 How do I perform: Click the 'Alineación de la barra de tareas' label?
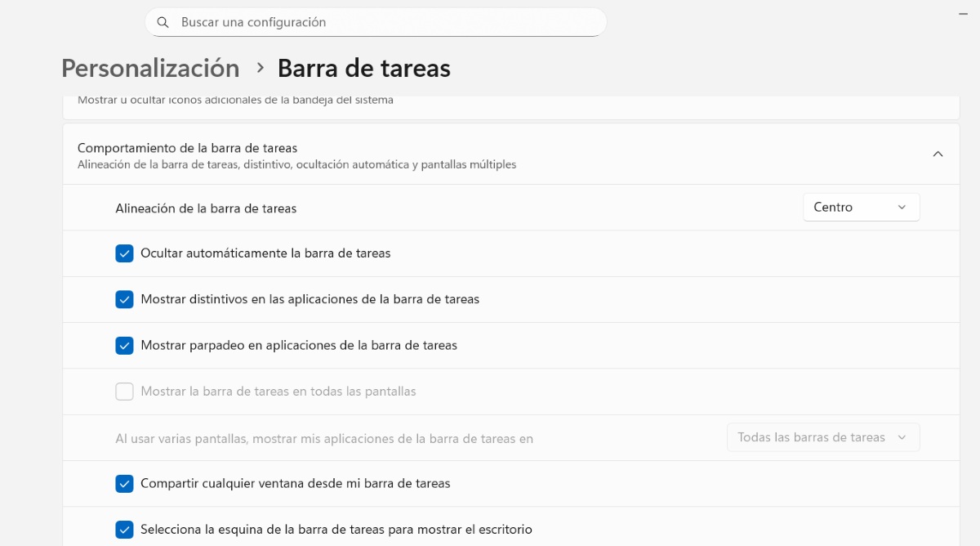point(206,208)
